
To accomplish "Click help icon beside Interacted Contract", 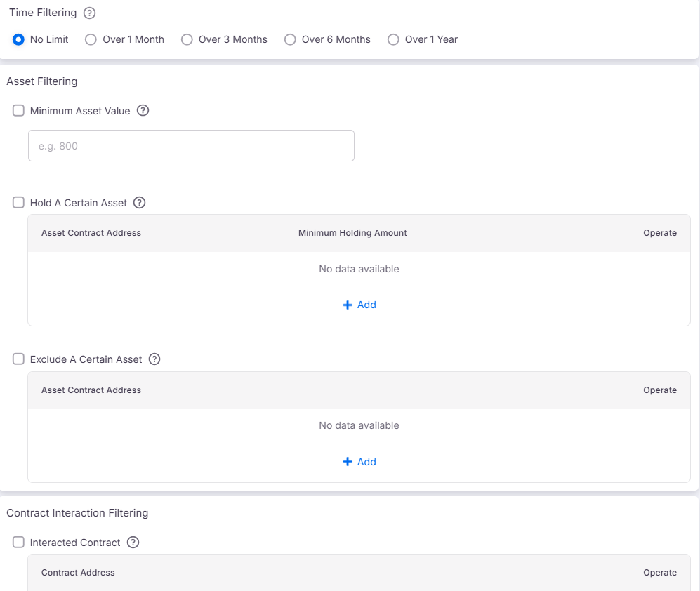I will (133, 543).
